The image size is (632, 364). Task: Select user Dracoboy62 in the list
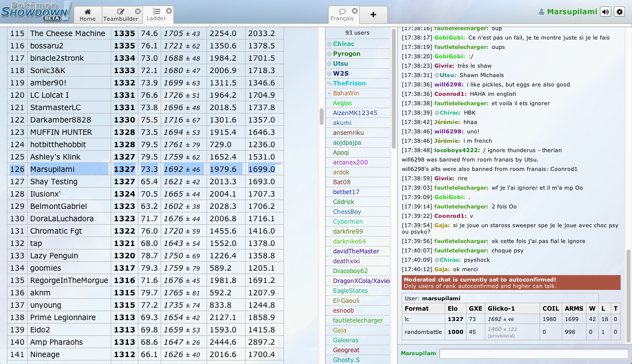(358, 271)
